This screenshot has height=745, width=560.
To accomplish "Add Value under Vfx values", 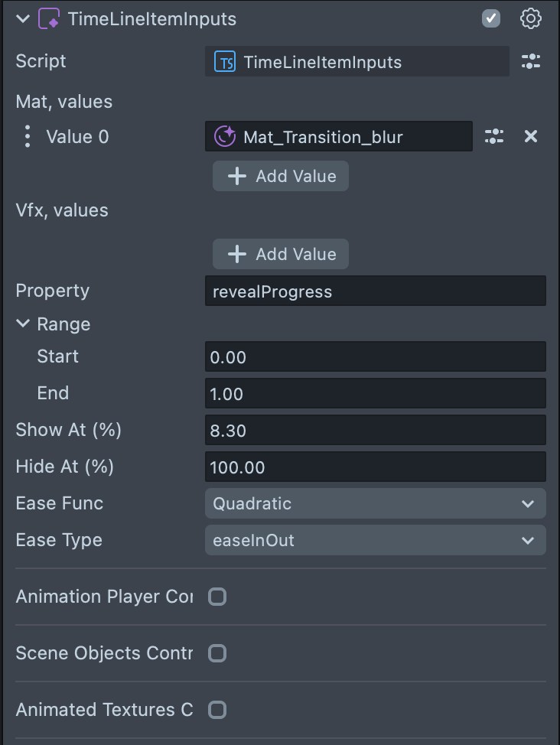I will click(x=281, y=254).
